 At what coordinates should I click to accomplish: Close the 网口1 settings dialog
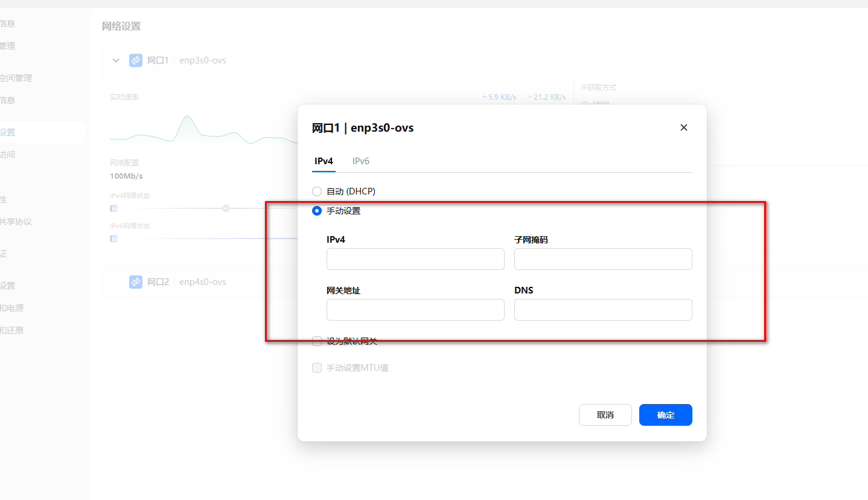684,127
